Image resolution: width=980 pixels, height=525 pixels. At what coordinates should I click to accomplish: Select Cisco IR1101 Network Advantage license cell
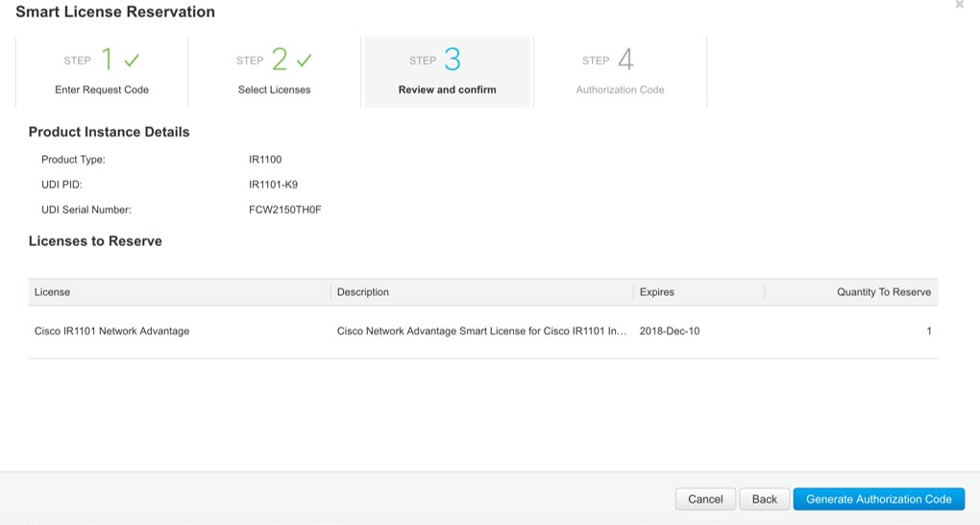click(111, 331)
